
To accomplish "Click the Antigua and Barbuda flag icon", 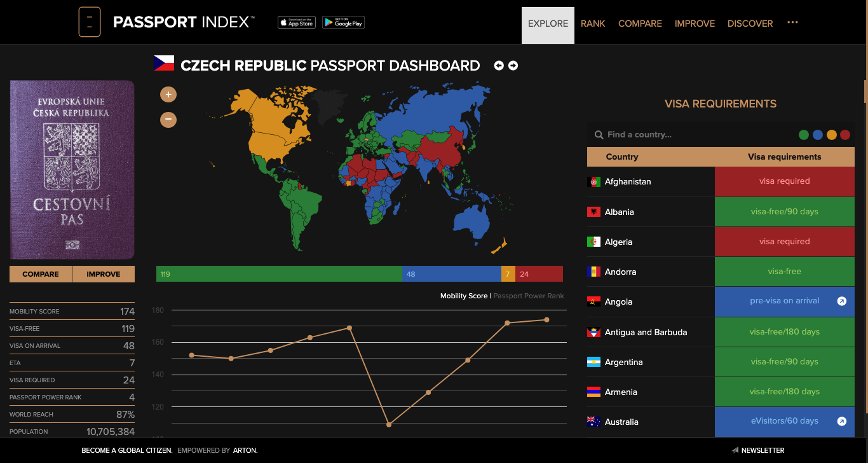I will click(594, 332).
